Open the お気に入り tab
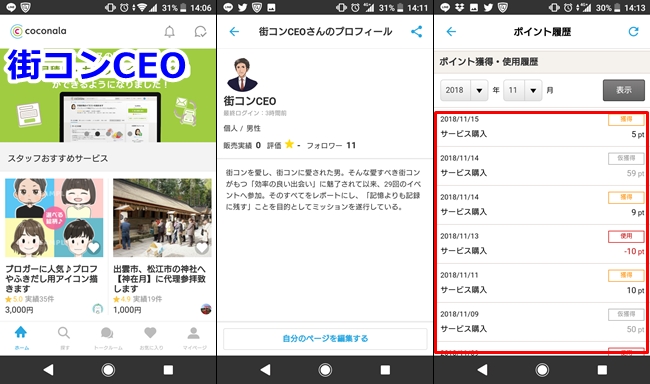The image size is (650, 384). tap(151, 338)
